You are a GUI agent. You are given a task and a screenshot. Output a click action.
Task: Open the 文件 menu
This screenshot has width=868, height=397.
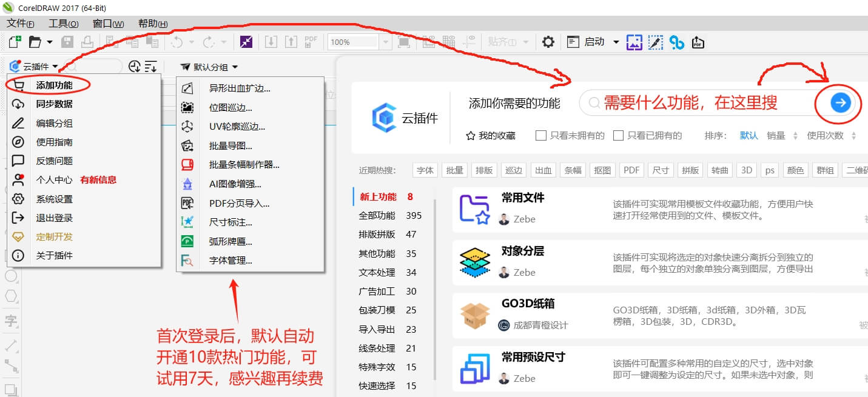point(20,24)
